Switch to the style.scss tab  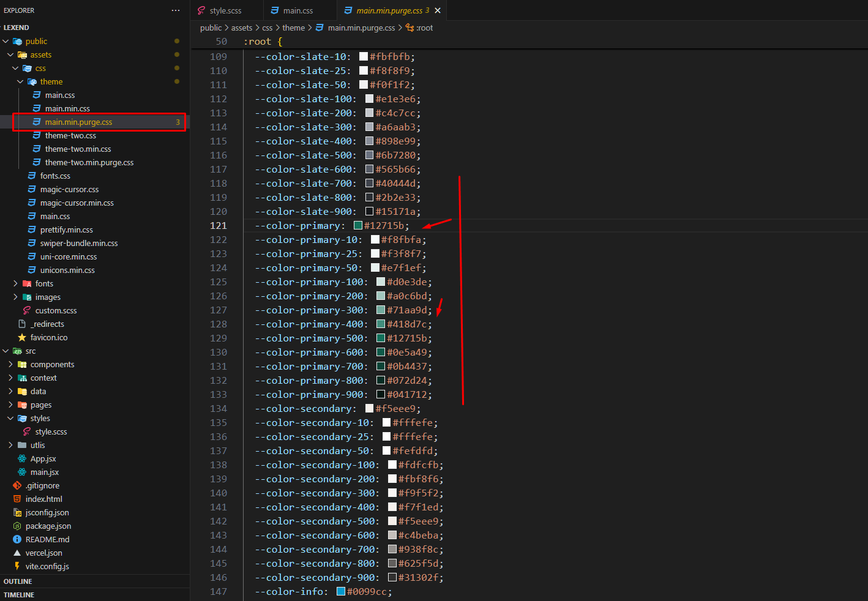click(226, 10)
